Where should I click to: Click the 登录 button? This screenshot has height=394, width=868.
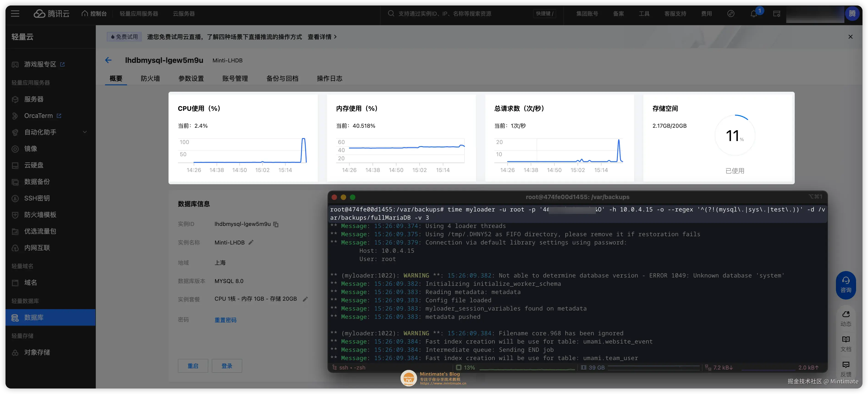[x=227, y=366]
